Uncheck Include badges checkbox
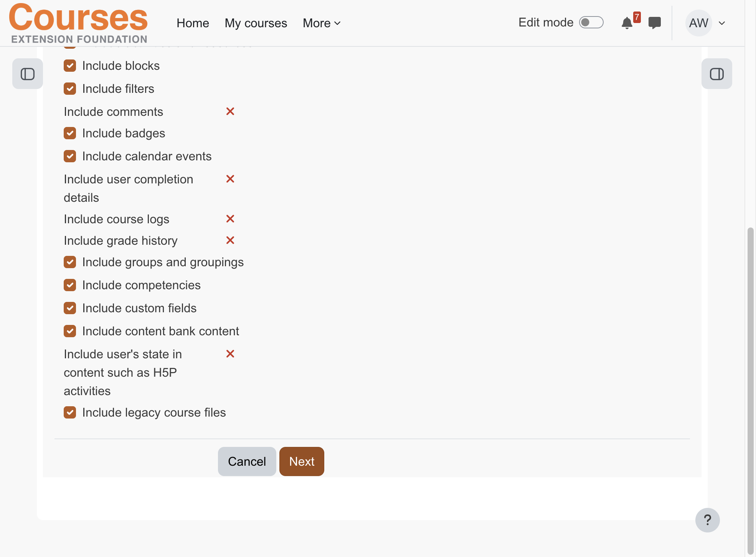This screenshot has height=557, width=756. [x=70, y=133]
